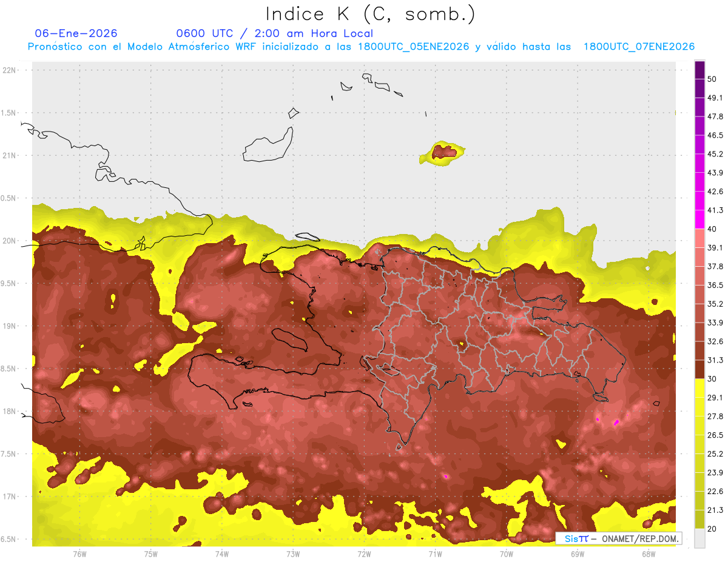The width and height of the screenshot is (728, 562).
Task: Click the colorbar value '41.3'
Action: [715, 210]
